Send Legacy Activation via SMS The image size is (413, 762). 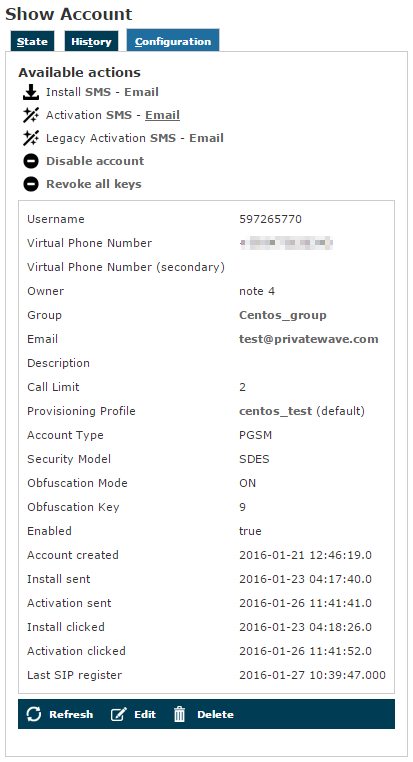pos(163,138)
